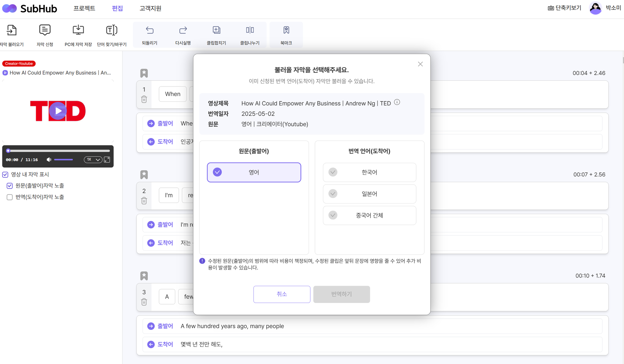Delete clip 3 with the trash icon

click(x=144, y=302)
